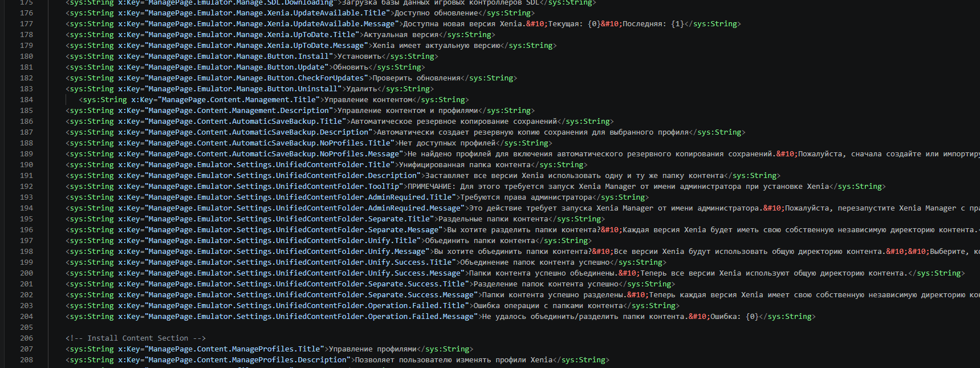
Task: Click the key "ManagePage.Content.ManageProfiles.Title"
Action: (234, 349)
